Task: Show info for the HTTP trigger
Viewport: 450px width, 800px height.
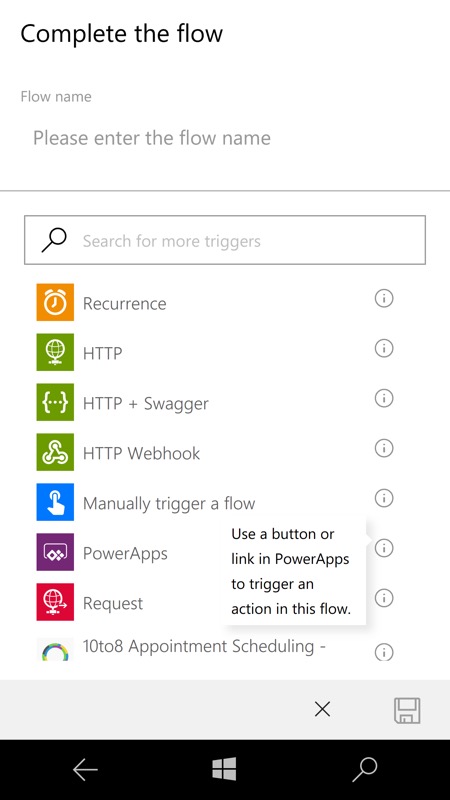Action: click(384, 348)
